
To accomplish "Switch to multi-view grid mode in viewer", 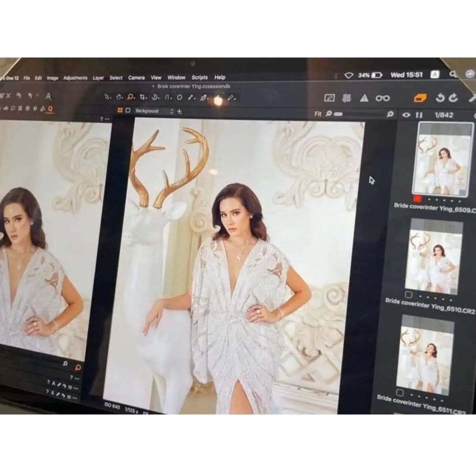I will click(x=120, y=110).
